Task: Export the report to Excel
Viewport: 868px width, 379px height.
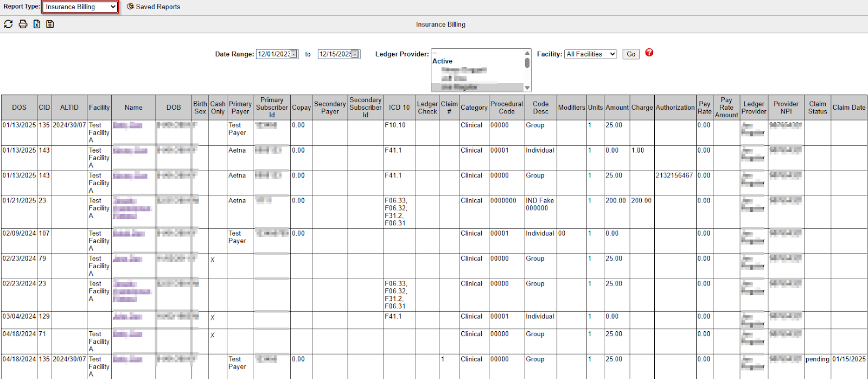Action: (37, 24)
